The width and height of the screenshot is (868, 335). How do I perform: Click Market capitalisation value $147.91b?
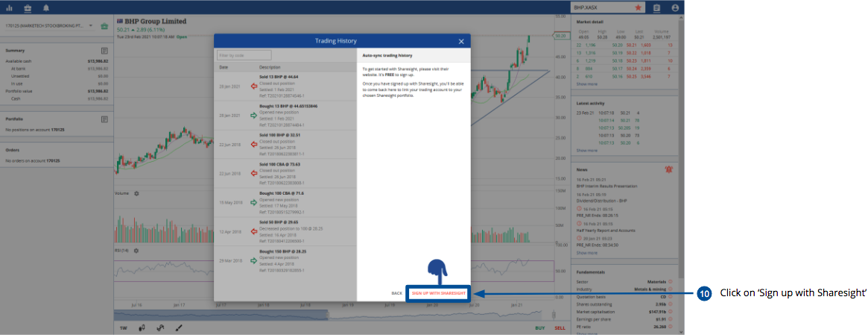pyautogui.click(x=656, y=313)
